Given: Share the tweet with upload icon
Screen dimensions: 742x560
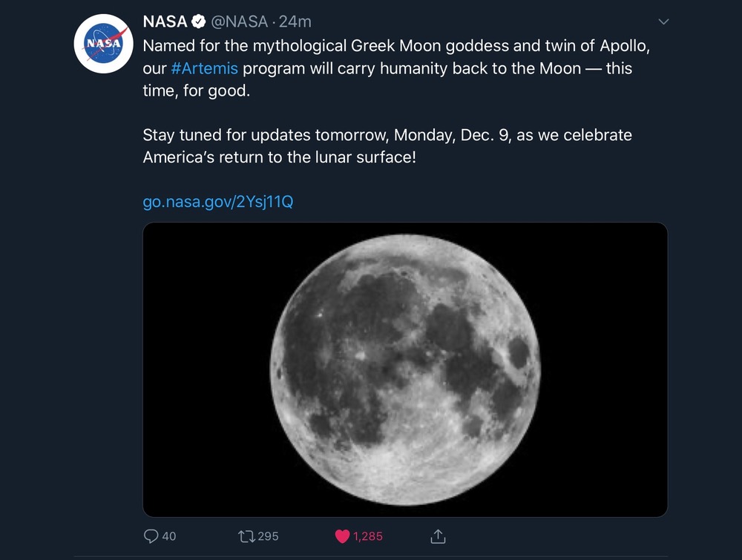Looking at the screenshot, I should (438, 536).
